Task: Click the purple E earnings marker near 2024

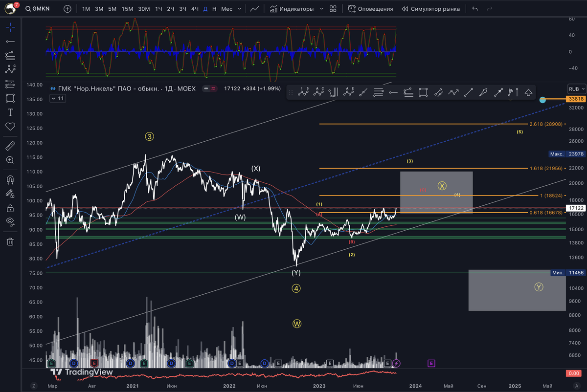Action: pos(431,363)
